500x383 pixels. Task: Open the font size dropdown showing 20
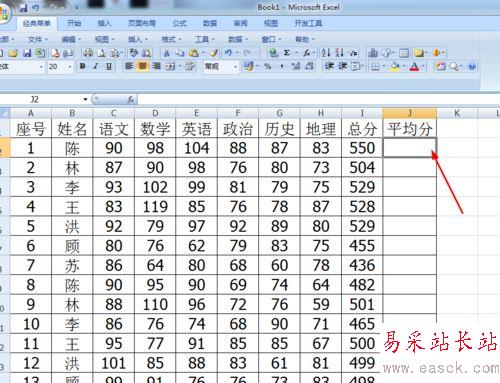[x=70, y=67]
